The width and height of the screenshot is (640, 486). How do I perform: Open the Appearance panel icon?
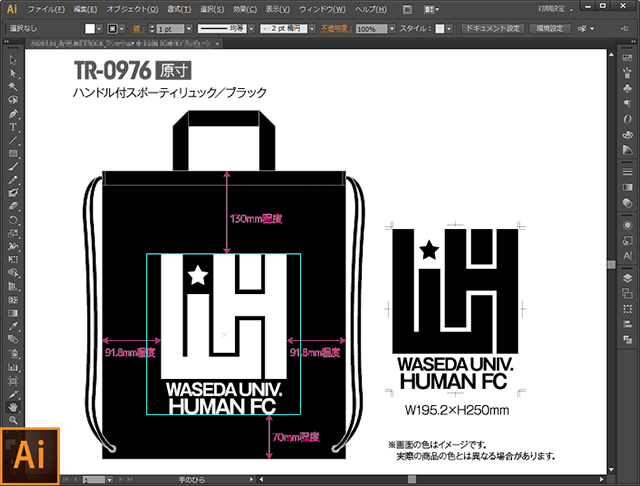pyautogui.click(x=627, y=225)
